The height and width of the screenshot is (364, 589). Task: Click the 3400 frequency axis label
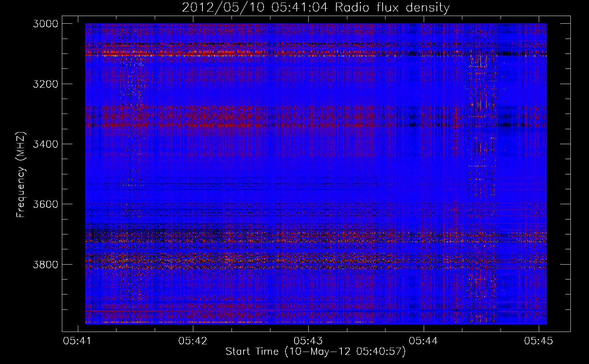tap(46, 144)
